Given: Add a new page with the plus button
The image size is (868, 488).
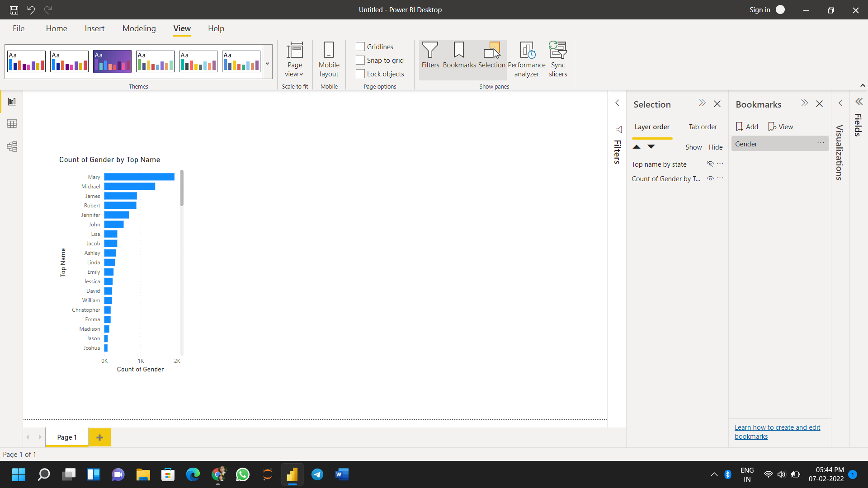Looking at the screenshot, I should (x=99, y=437).
